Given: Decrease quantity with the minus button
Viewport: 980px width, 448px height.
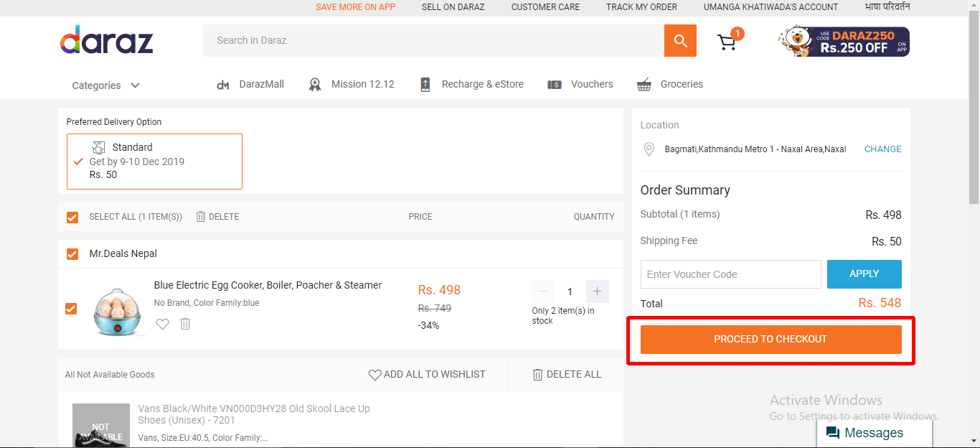Looking at the screenshot, I should point(543,291).
